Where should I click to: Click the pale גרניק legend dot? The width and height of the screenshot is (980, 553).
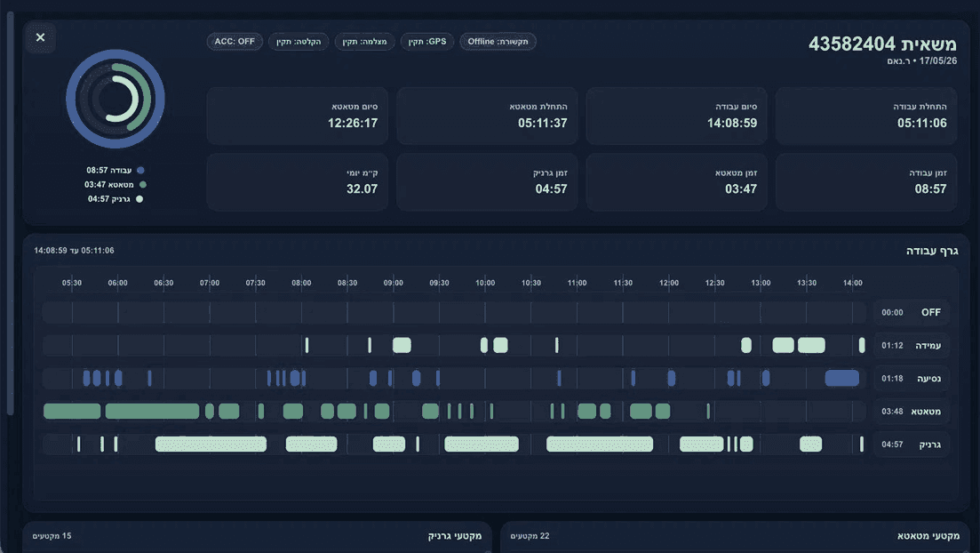tap(139, 199)
